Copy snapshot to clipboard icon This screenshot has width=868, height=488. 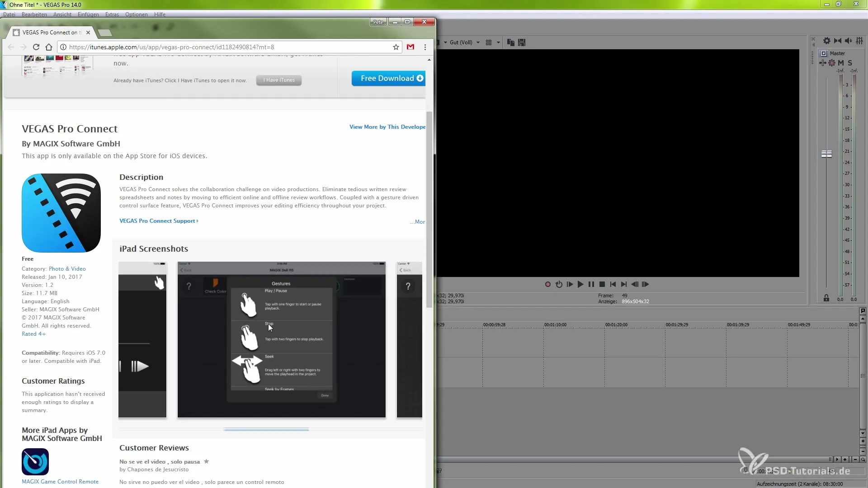click(x=511, y=42)
